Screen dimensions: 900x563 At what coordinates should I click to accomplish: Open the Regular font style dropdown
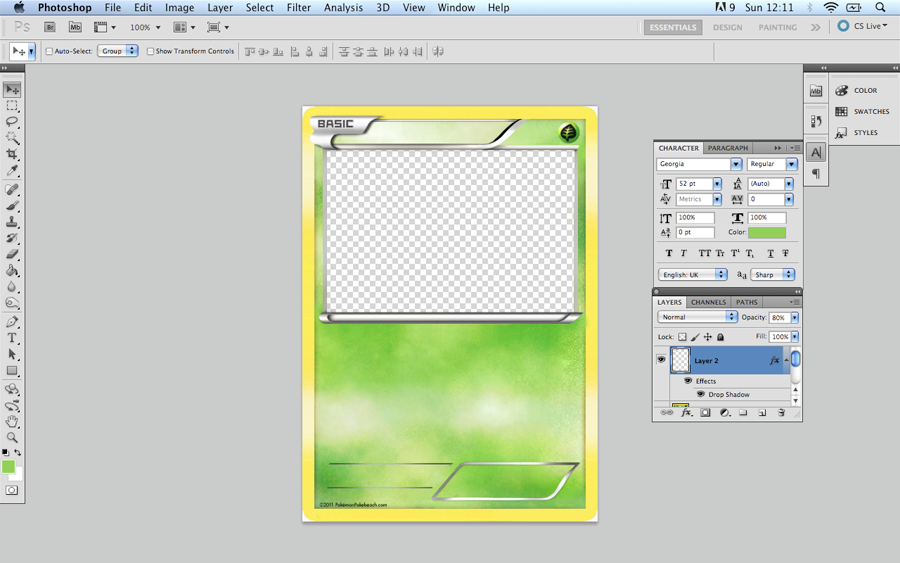pos(792,164)
